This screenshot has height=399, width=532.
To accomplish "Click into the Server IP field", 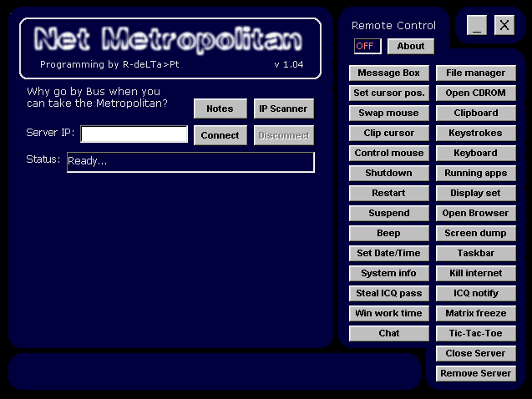I will [134, 134].
